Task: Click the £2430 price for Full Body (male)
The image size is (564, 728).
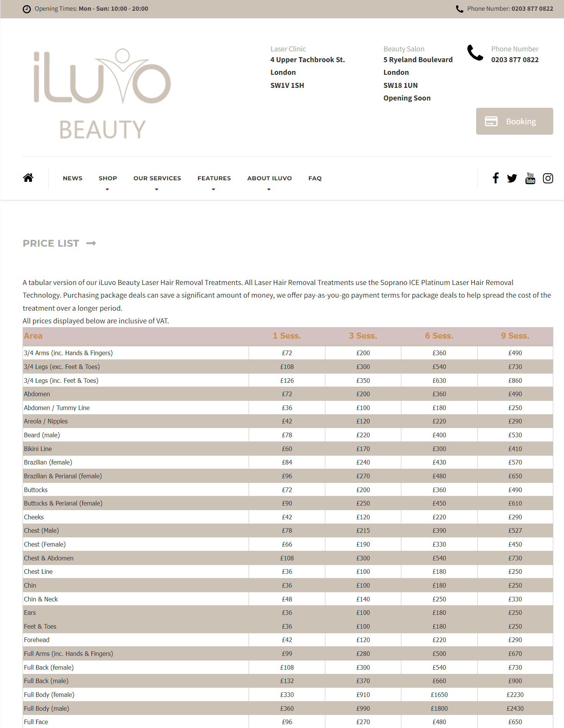Action: pyautogui.click(x=515, y=708)
